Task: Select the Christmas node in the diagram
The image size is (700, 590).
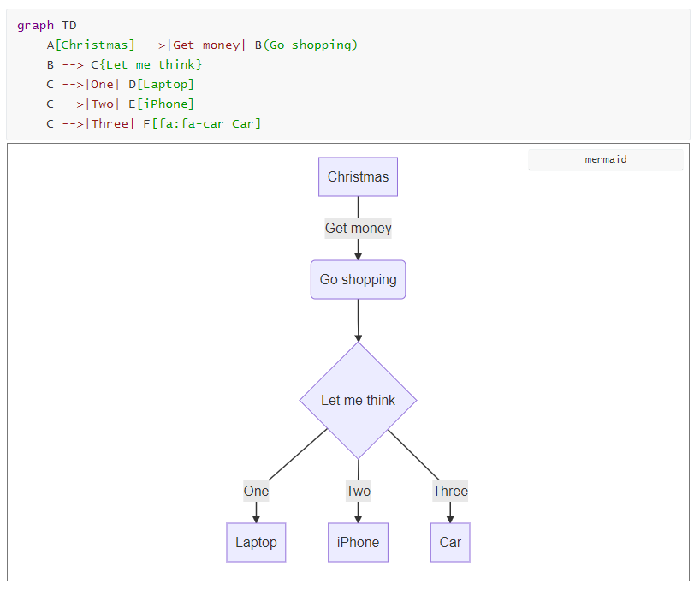Action: click(358, 177)
